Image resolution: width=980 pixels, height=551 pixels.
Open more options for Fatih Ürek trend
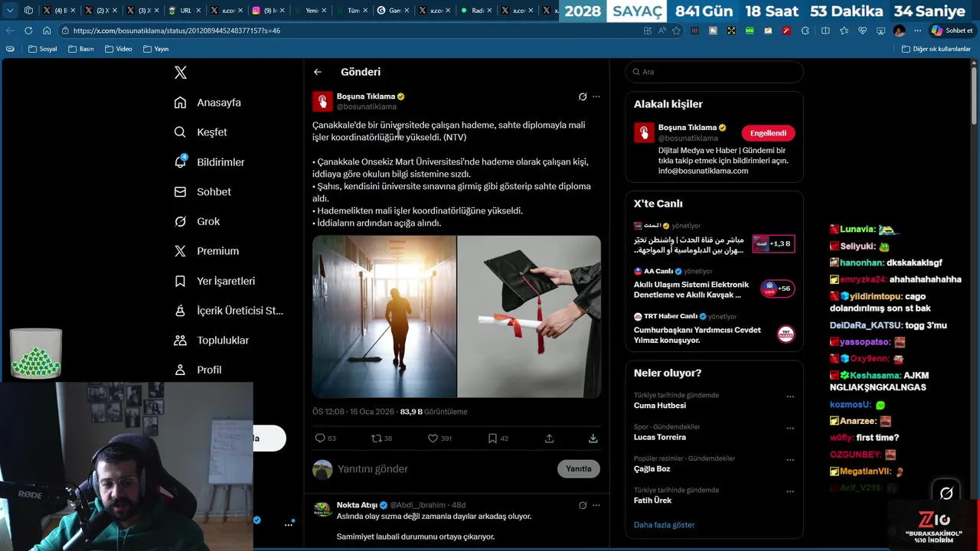coord(790,491)
